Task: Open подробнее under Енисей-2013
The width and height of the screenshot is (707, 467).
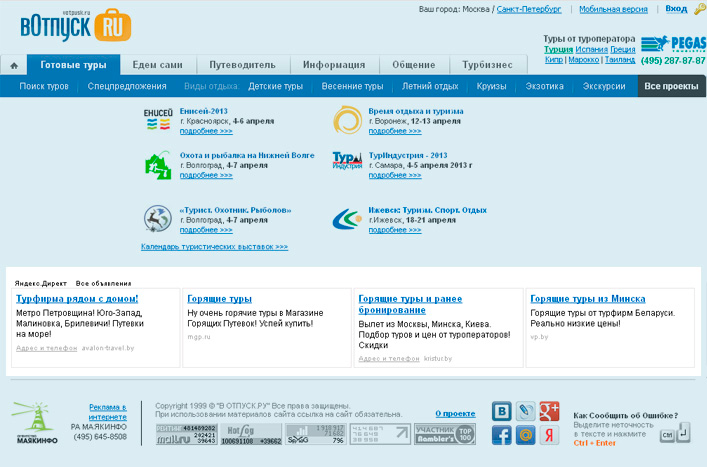Action: (x=206, y=131)
